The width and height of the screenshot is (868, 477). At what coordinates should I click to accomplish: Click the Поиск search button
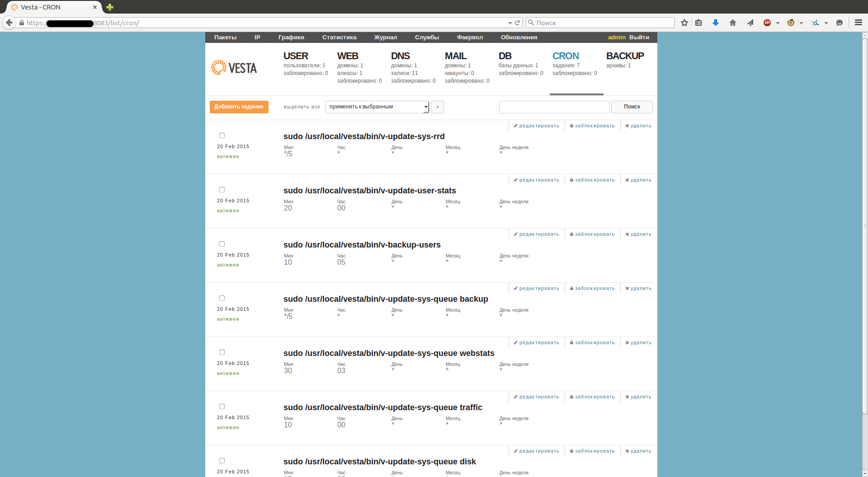click(x=632, y=107)
